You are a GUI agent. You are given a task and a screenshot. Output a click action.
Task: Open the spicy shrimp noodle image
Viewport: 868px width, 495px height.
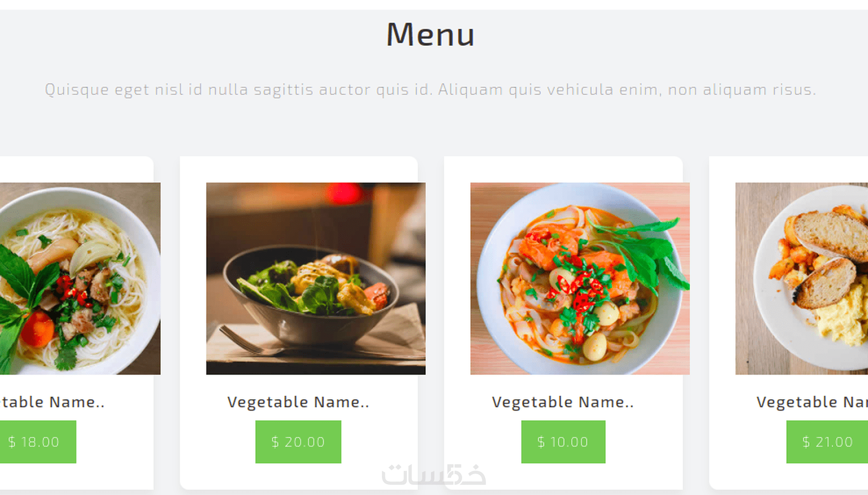[580, 279]
